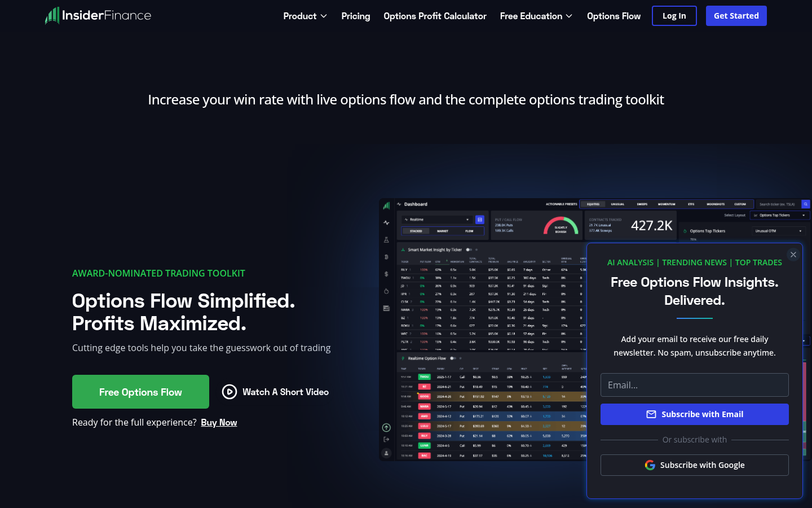Expand the Unusual OTM dropdown
The height and width of the screenshot is (508, 812).
(x=779, y=231)
